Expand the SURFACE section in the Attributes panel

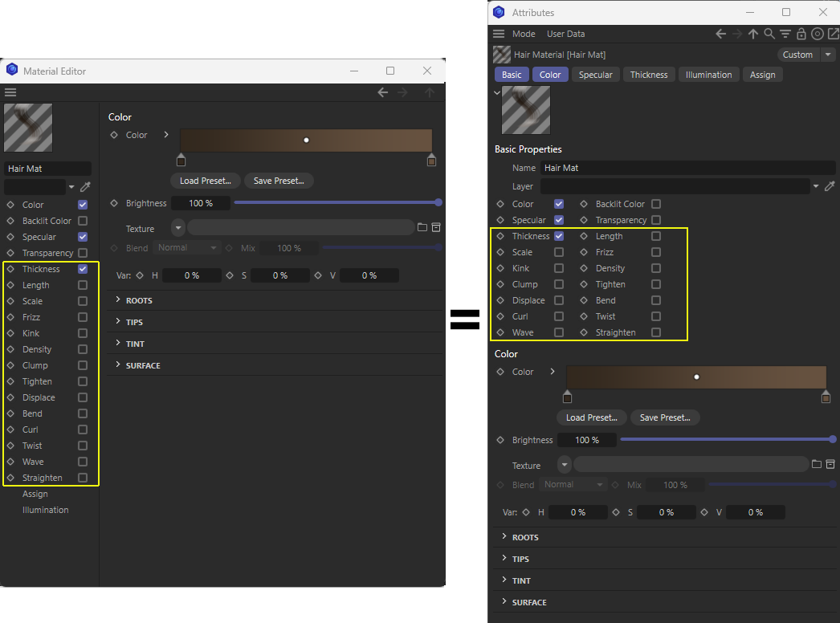529,601
